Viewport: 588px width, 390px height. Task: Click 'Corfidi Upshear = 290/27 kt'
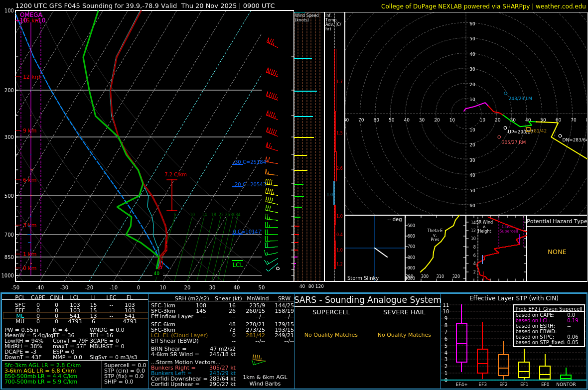pyautogui.click(x=193, y=385)
